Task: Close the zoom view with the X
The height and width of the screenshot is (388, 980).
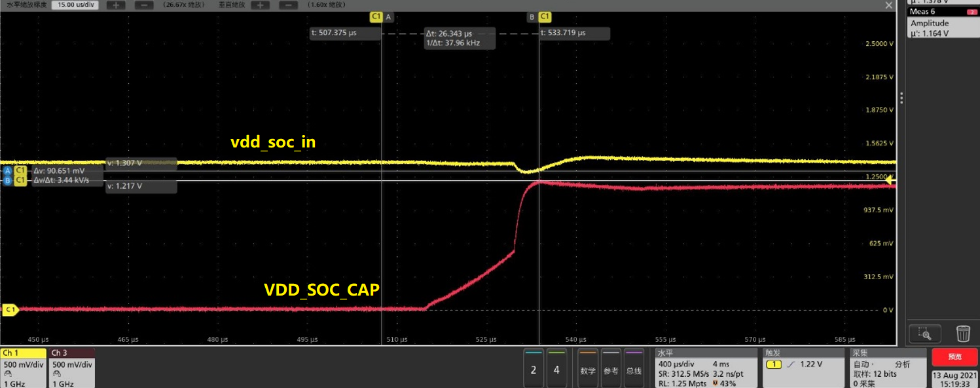Action: click(888, 5)
